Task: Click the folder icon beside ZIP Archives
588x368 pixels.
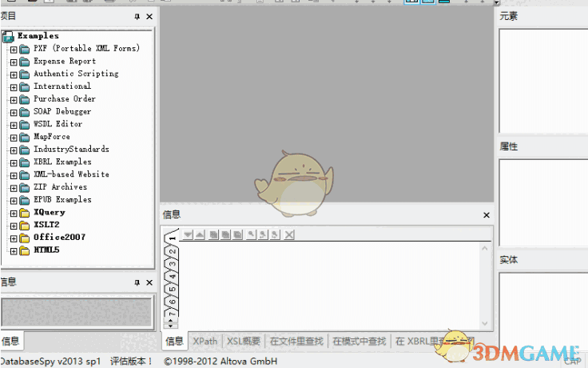Action: coord(25,188)
